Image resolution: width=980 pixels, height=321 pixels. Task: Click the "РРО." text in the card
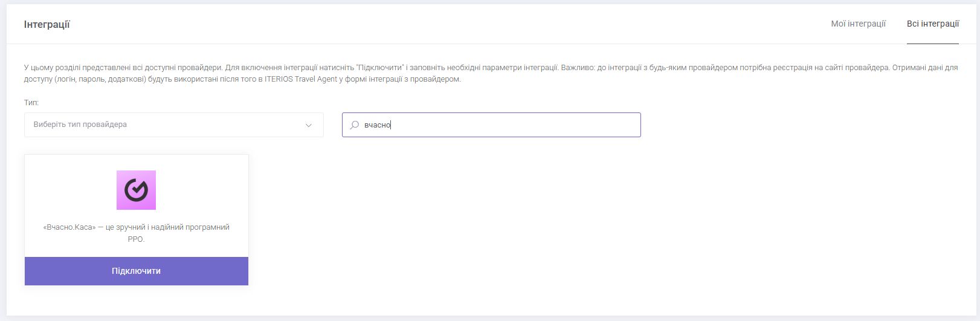click(136, 239)
